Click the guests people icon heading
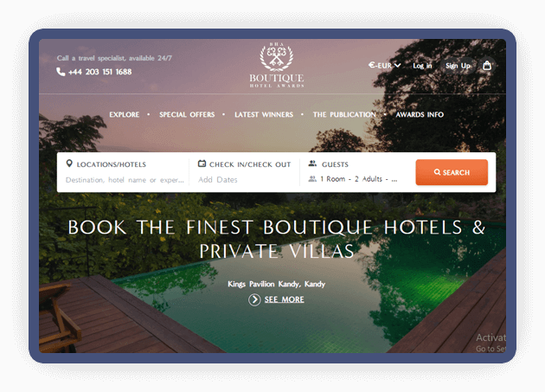545x392 pixels. coord(312,164)
